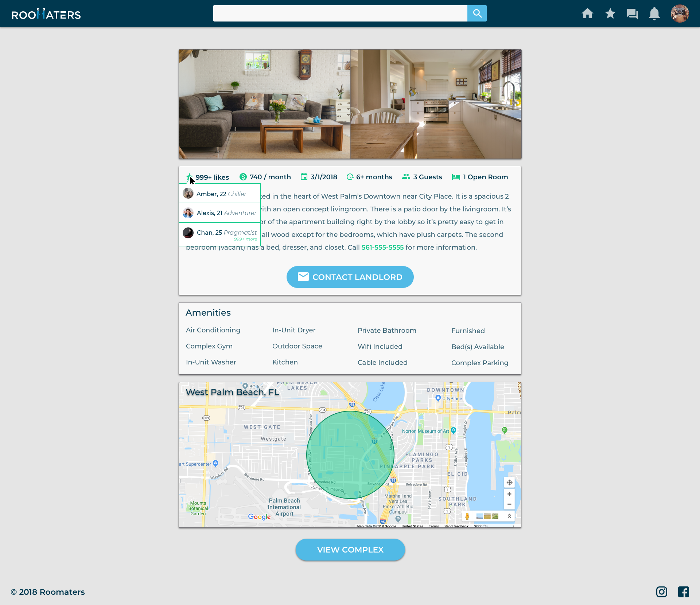700x605 pixels.
Task: Expand the map imagery chevron
Action: click(509, 516)
